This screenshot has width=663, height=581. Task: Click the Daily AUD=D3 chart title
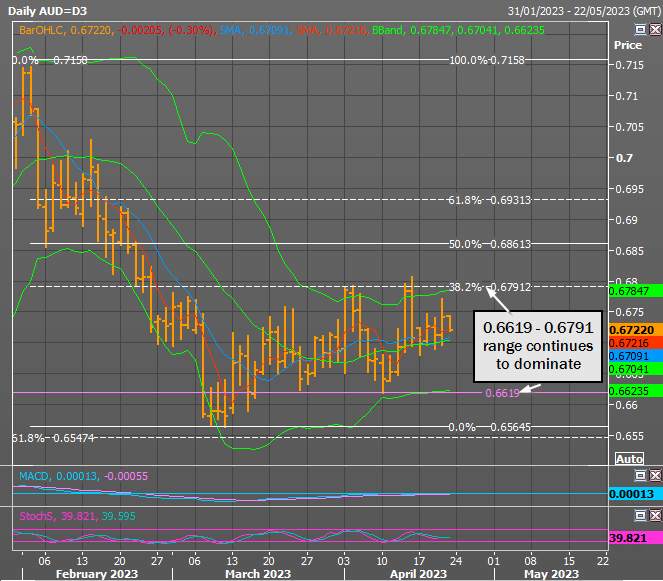tap(47, 11)
